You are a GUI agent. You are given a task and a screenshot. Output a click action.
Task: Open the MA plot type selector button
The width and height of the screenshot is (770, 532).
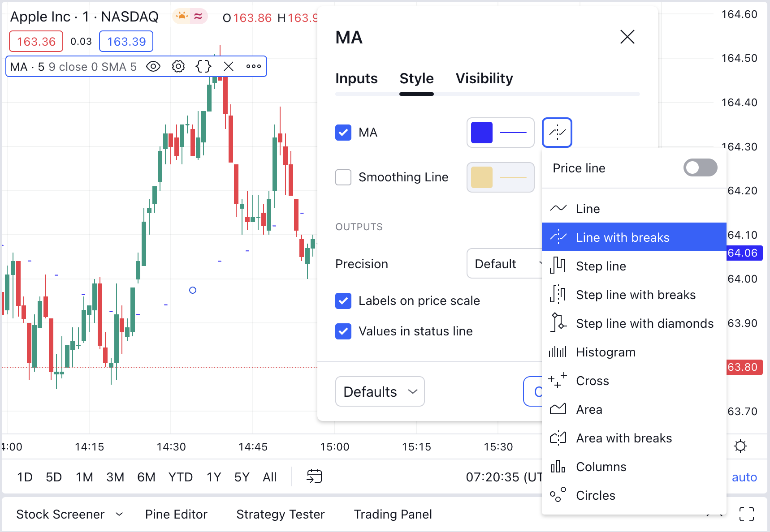click(x=557, y=133)
